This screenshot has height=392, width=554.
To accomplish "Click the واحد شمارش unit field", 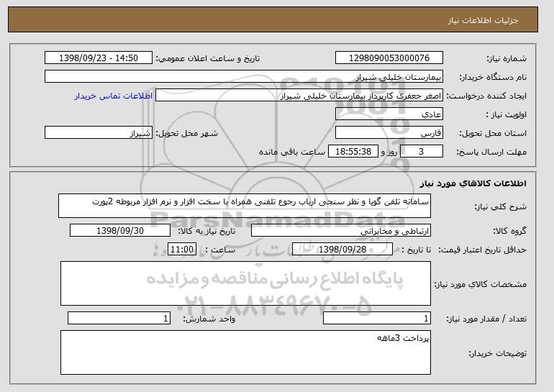I will [119, 318].
